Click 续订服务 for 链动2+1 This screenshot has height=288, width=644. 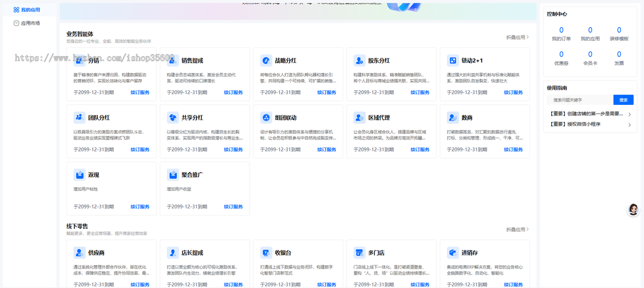514,92
